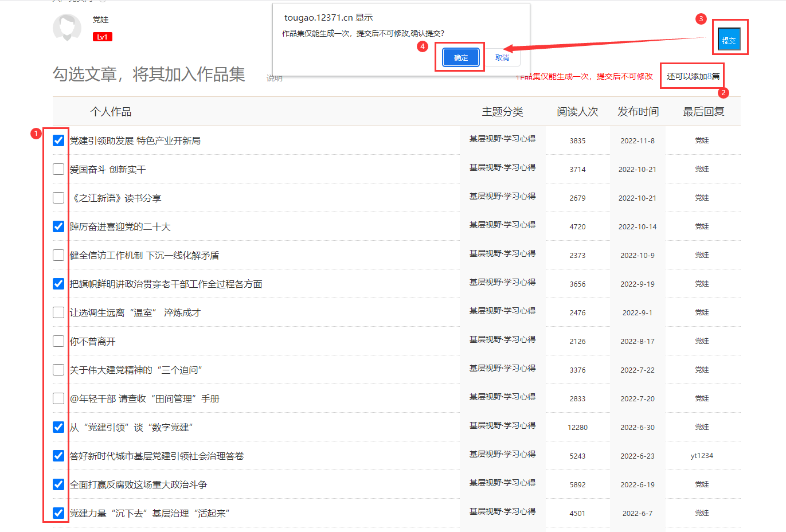Enable checkbox for 你不曾离开
Screen dimensions: 786x532
(58, 341)
